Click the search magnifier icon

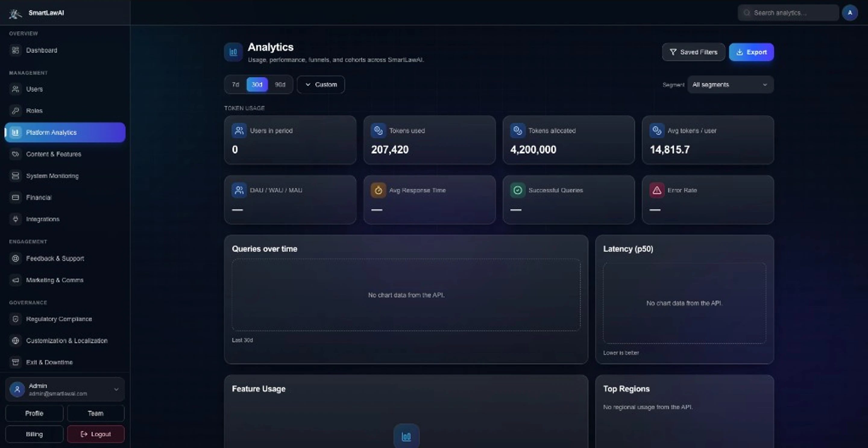tap(747, 13)
